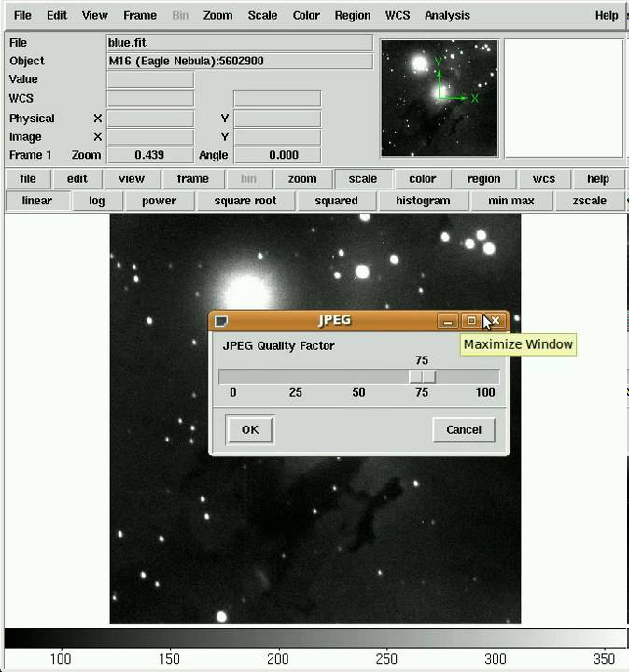Select square root scale
The height and width of the screenshot is (672, 629).
[245, 201]
